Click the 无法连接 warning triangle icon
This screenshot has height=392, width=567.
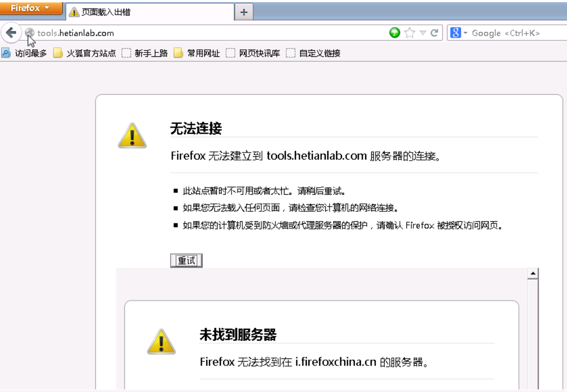tap(133, 136)
